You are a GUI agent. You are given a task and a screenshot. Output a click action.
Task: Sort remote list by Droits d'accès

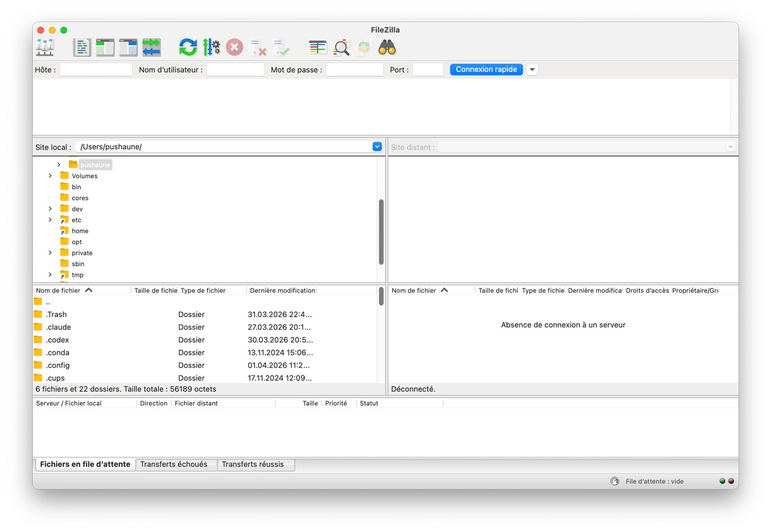click(x=647, y=290)
